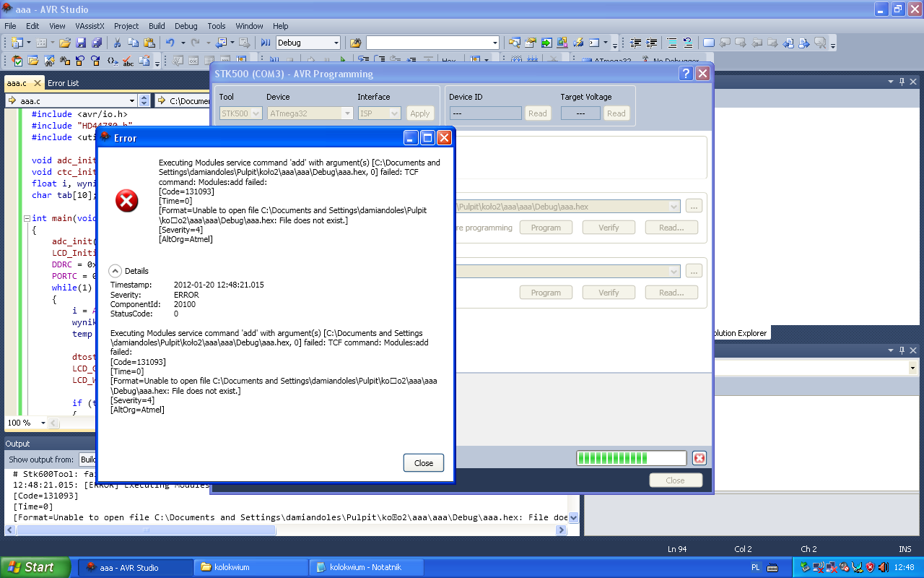Minimize the Error dialog window
Screen dimensions: 924x578
click(x=411, y=137)
